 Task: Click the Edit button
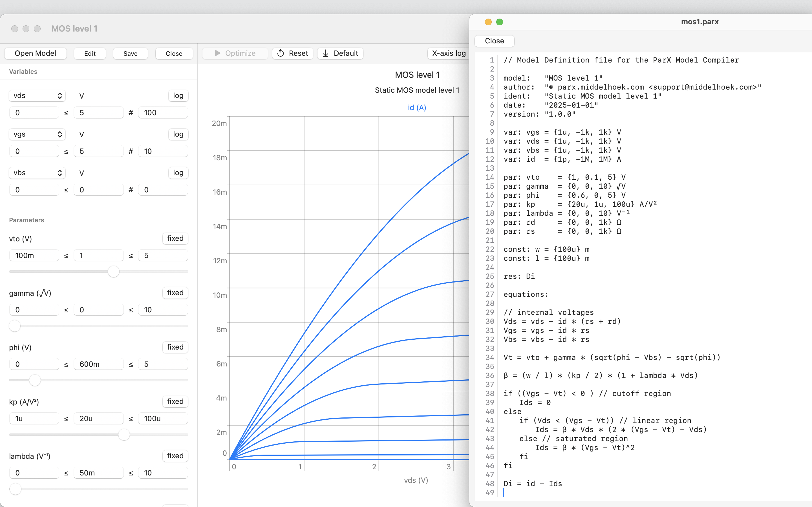tap(90, 53)
